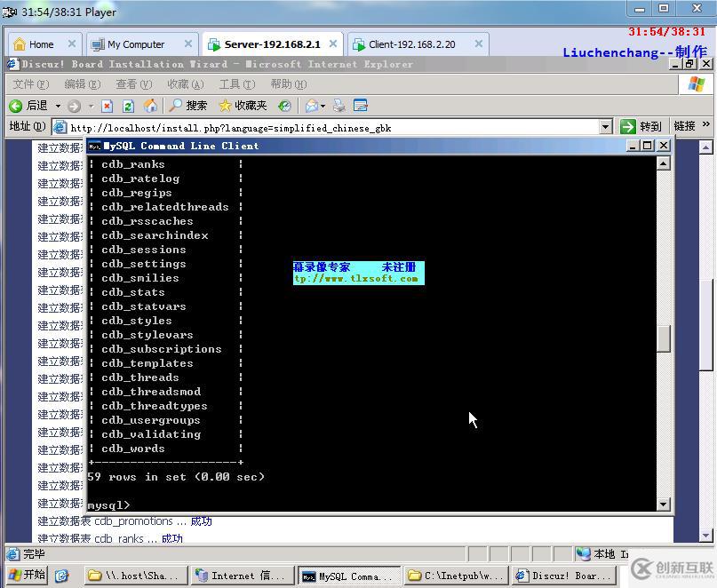The image size is (717, 588).
Task: Open the C:\Inetpub\w... taskbar button
Action: tap(456, 576)
